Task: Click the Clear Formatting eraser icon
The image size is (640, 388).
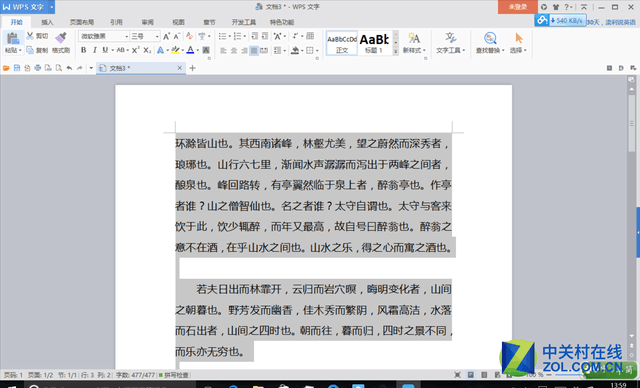Action: (x=189, y=36)
